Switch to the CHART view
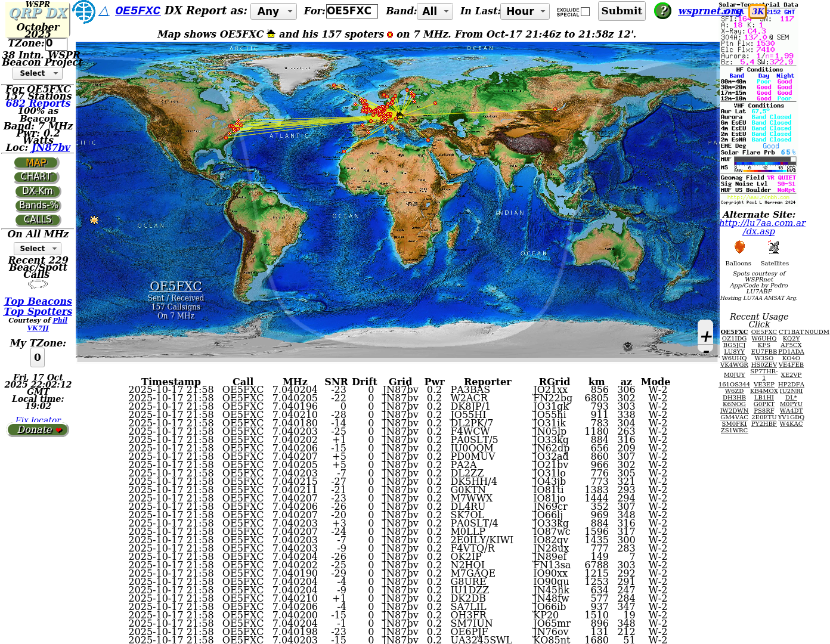The image size is (830, 644). 36,177
